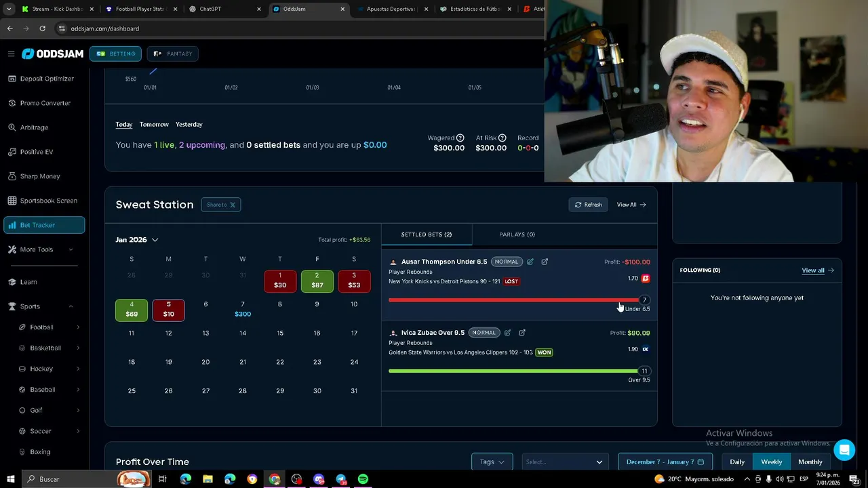Screen dimensions: 868x488
Task: Open Telegram from the Windows taskbar
Action: [340, 479]
